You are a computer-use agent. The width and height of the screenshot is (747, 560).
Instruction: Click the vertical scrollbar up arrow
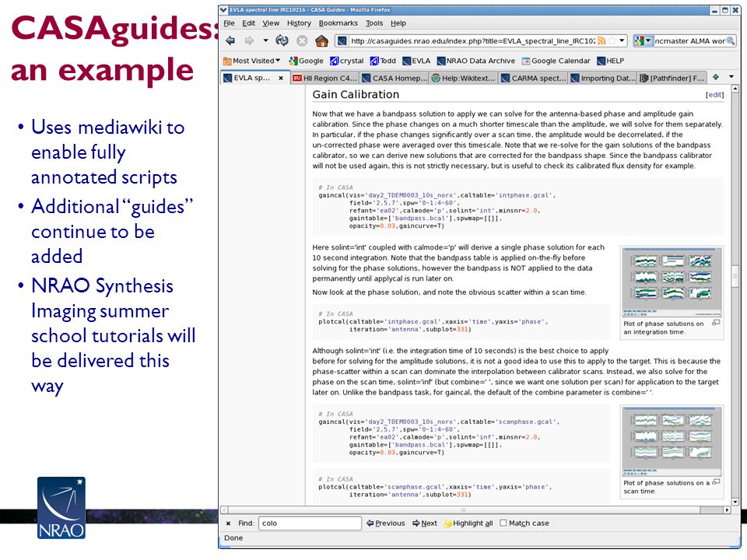click(735, 89)
